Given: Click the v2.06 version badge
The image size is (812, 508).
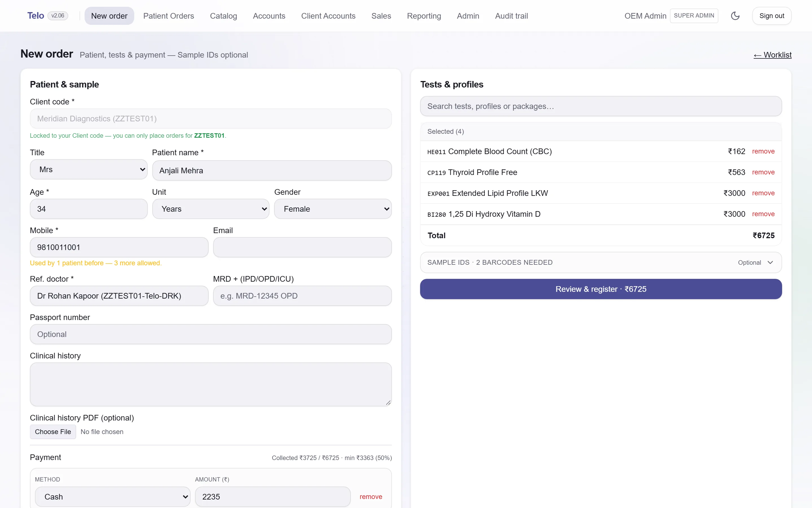Looking at the screenshot, I should 58,16.
